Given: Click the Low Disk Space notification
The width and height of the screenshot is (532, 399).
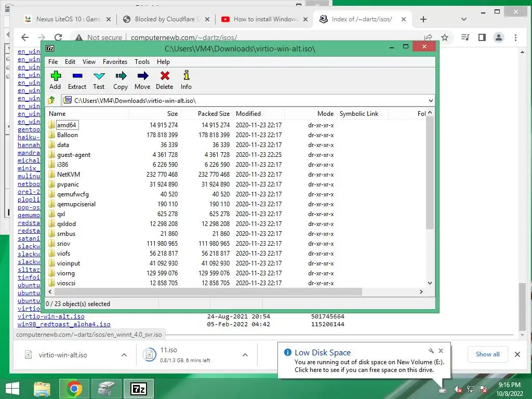Looking at the screenshot, I should tap(364, 361).
